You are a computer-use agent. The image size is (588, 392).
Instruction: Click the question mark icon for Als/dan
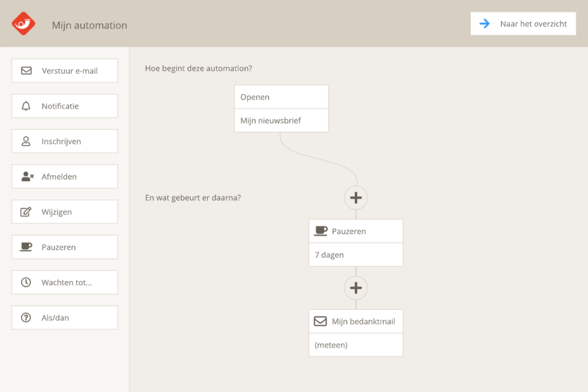click(x=26, y=317)
